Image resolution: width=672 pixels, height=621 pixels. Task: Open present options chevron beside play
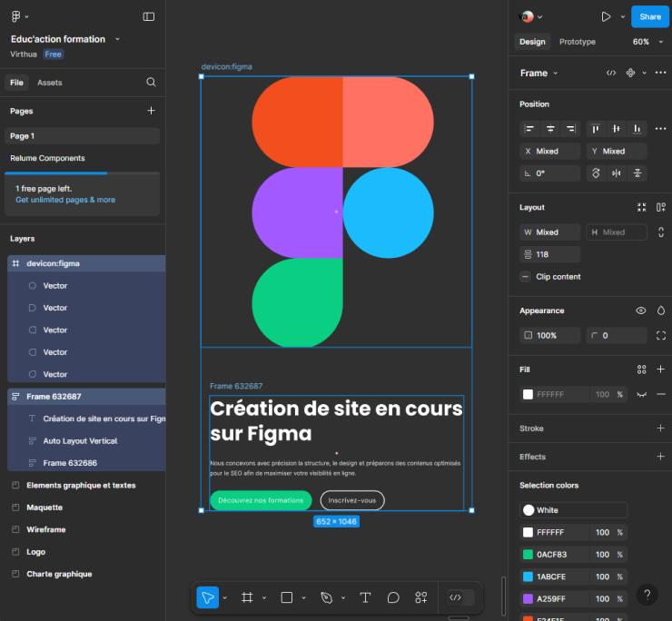pyautogui.click(x=623, y=16)
